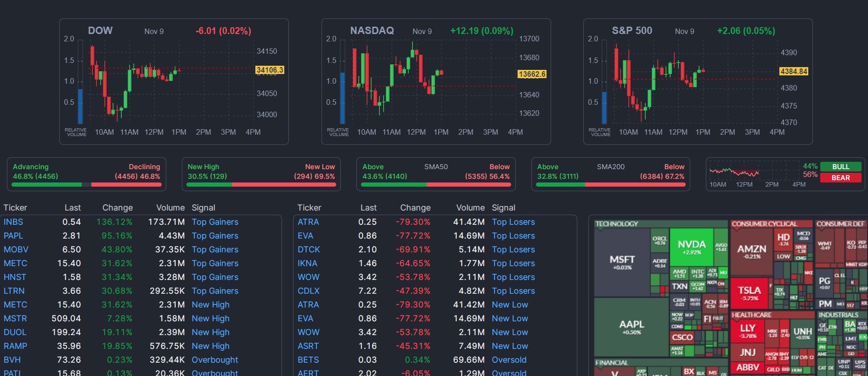This screenshot has height=376, width=868.
Task: Open EVA in the Top Losers row
Action: 305,236
